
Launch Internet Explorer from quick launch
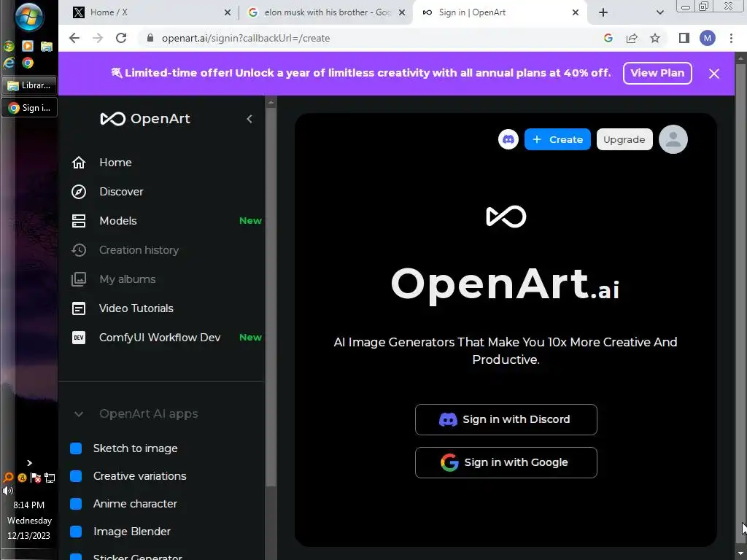[9, 63]
